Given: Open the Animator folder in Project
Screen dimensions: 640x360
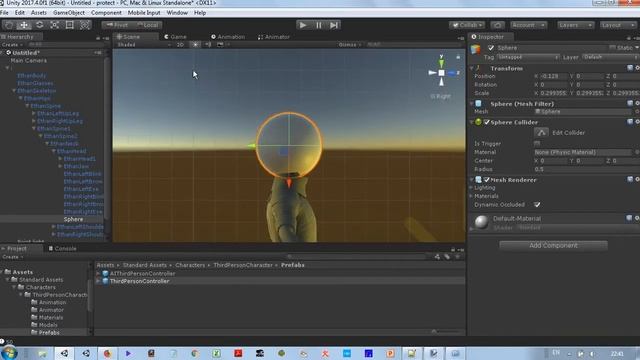Looking at the screenshot, I should [51, 310].
